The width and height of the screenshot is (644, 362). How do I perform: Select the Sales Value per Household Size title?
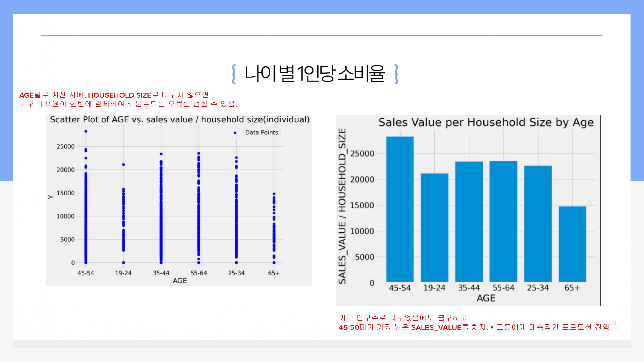pos(486,122)
